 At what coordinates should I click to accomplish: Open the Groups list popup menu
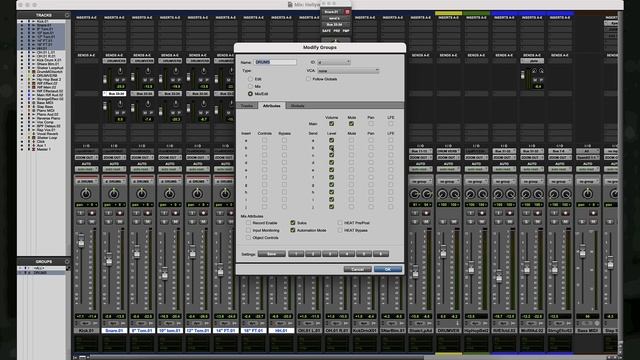click(x=67, y=261)
